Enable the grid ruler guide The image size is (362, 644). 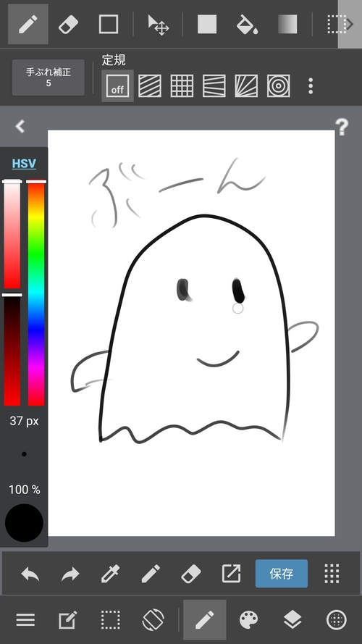tap(182, 85)
